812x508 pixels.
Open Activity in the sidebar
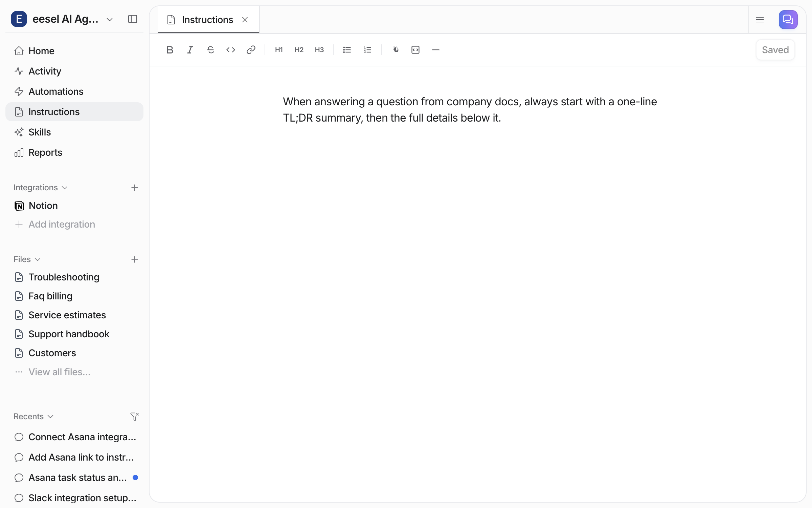tap(74, 71)
